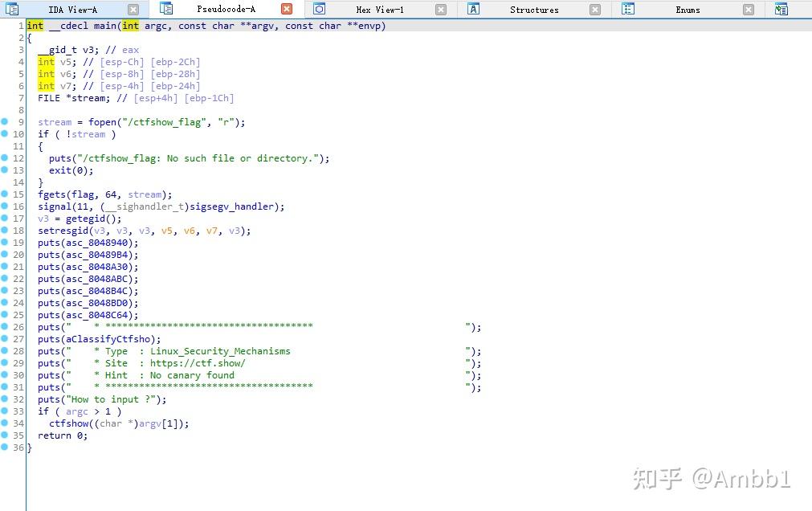Click the blue marker dot beside line 15
This screenshot has width=812, height=511.
point(6,194)
